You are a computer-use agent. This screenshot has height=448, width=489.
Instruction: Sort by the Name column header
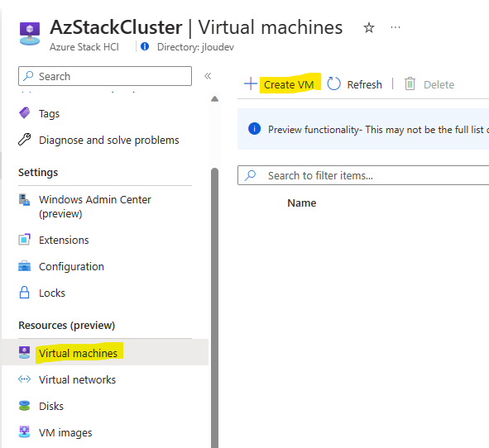pos(301,203)
